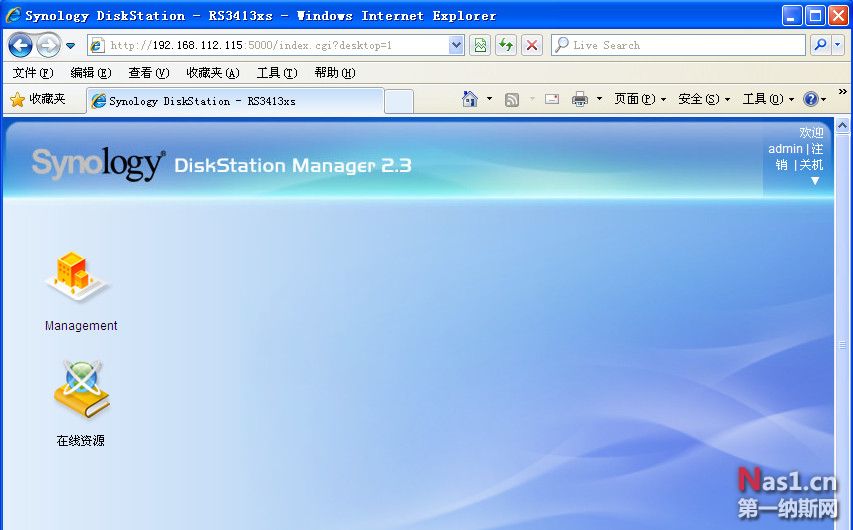Screen dimensions: 853x530
Task: Expand the command bar overflow chevron
Action: pyautogui.click(x=843, y=92)
